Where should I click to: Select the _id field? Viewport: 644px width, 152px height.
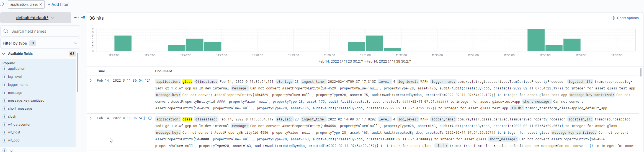tap(10, 150)
